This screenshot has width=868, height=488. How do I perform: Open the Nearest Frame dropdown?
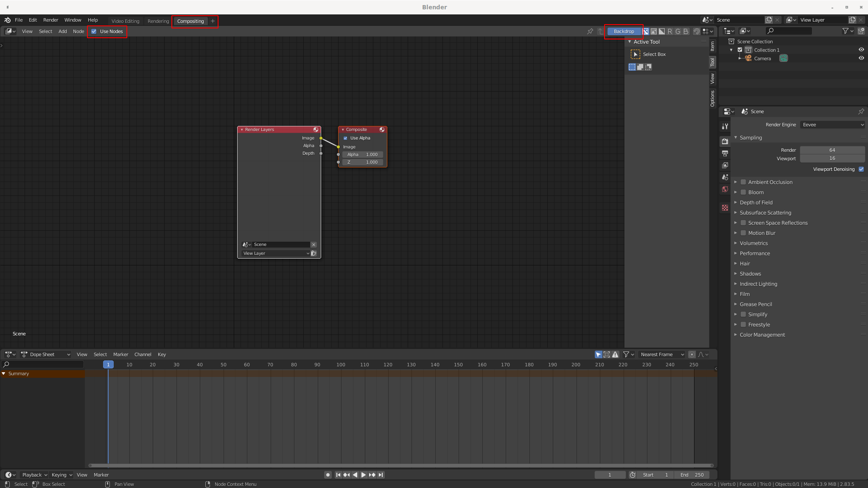[x=661, y=354]
